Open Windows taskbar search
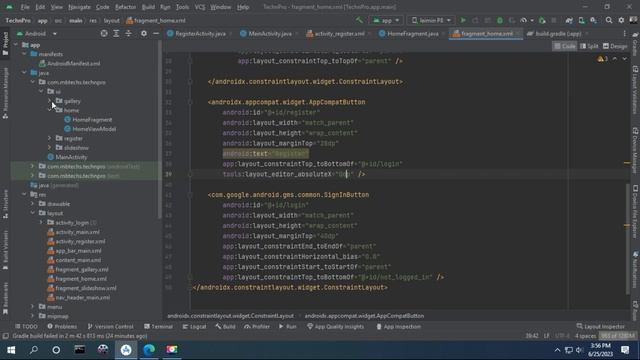640x360 pixels. click(34, 350)
